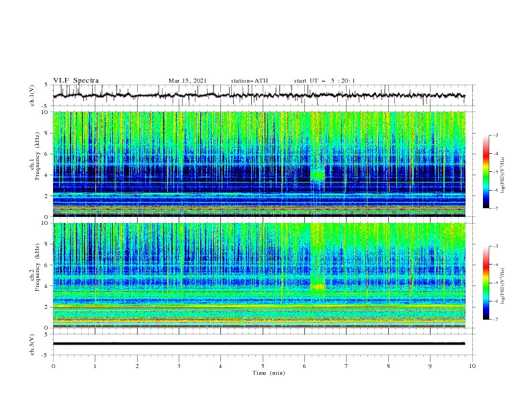Click the "-7" tick on ch.2 color bar
The image size is (532, 411).
[x=495, y=320]
